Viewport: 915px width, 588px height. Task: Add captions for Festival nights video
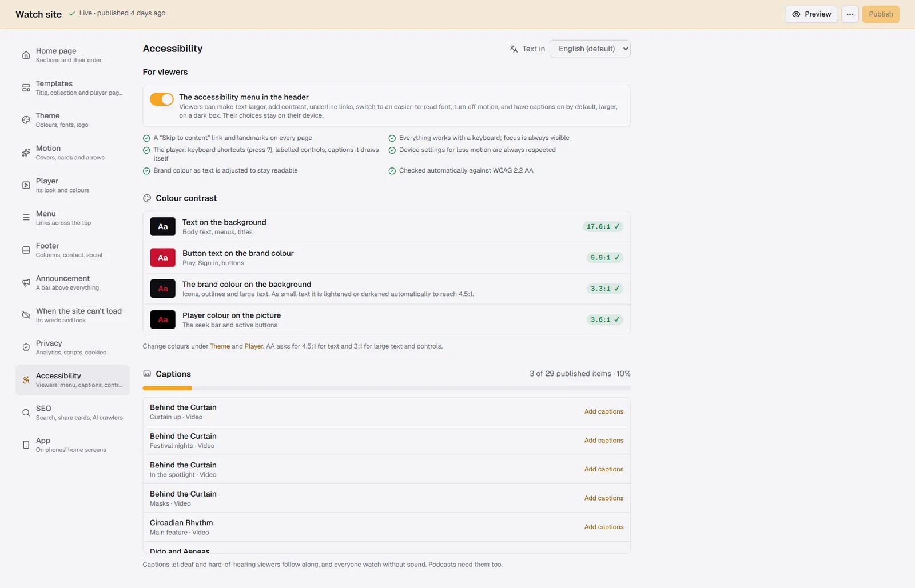pyautogui.click(x=604, y=441)
